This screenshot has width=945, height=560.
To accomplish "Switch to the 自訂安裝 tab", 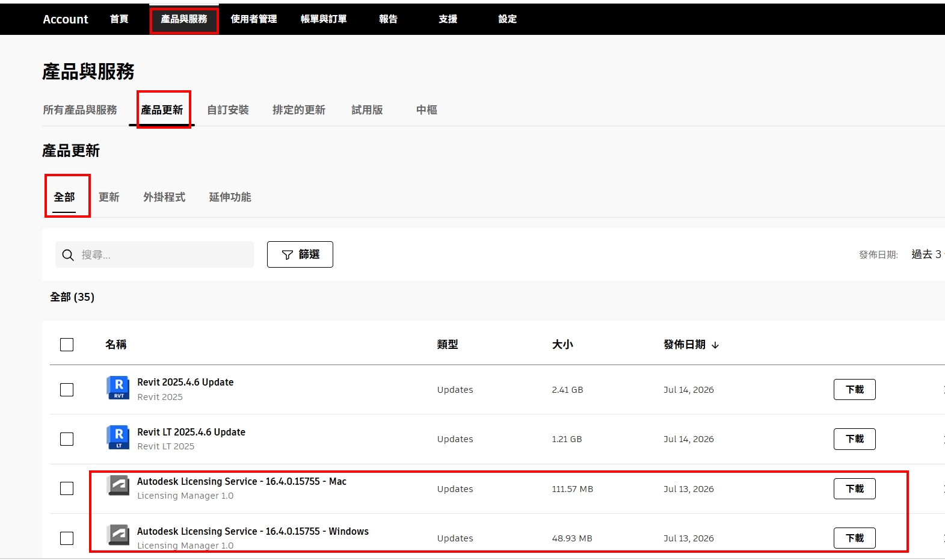I will click(x=228, y=110).
